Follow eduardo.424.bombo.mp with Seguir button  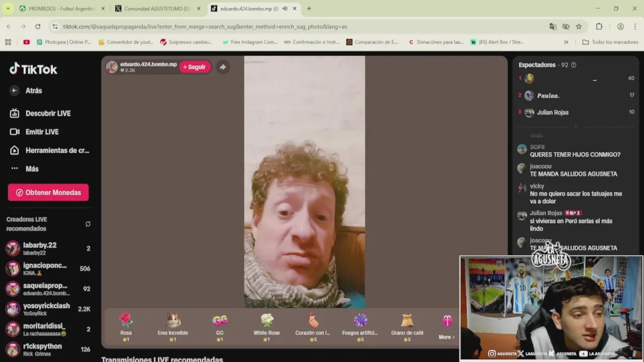[195, 67]
